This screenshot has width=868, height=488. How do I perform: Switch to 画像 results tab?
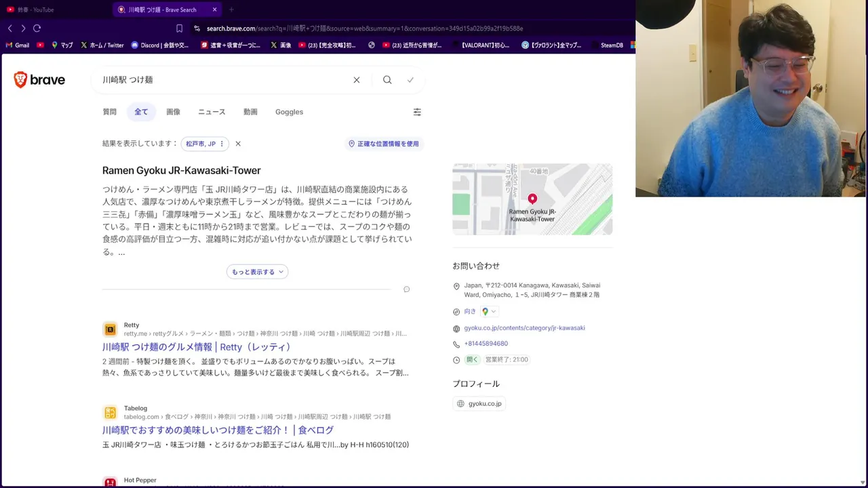[x=174, y=112]
